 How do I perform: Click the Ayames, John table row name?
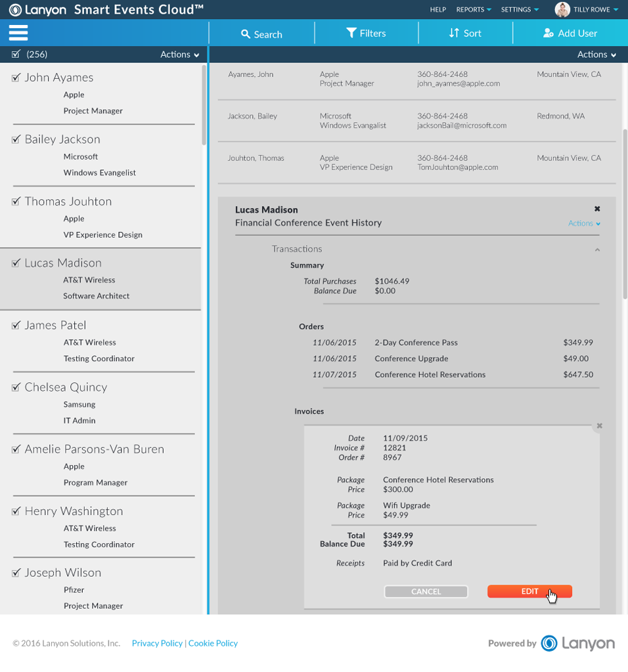point(250,74)
